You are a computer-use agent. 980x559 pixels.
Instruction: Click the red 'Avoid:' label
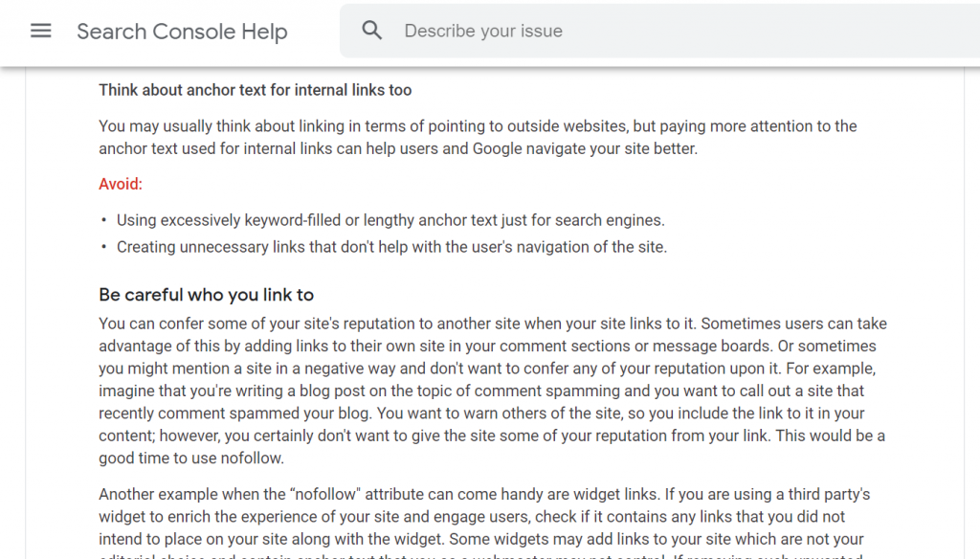[121, 184]
